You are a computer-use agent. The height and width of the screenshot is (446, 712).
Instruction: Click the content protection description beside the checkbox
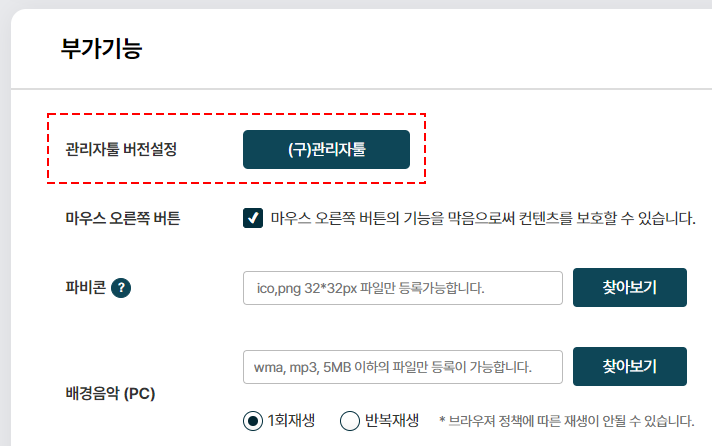click(x=483, y=218)
